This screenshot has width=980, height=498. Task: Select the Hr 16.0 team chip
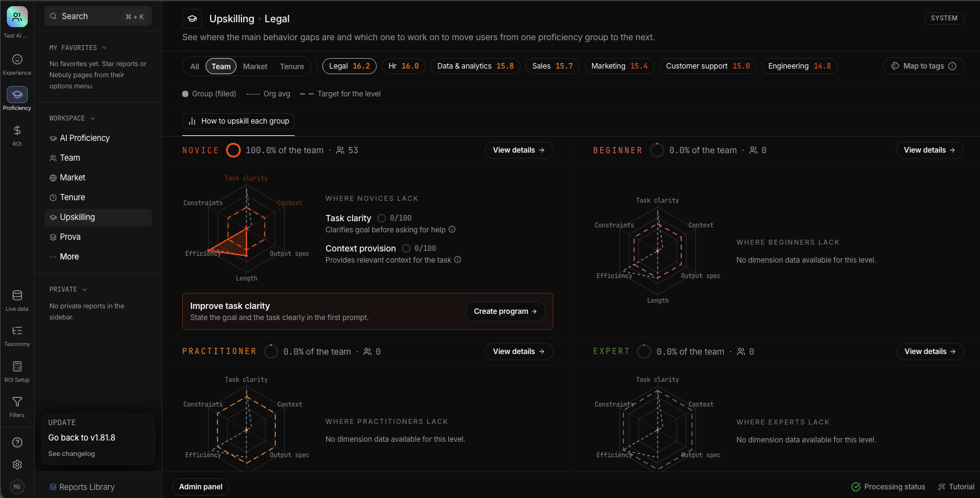coord(403,66)
